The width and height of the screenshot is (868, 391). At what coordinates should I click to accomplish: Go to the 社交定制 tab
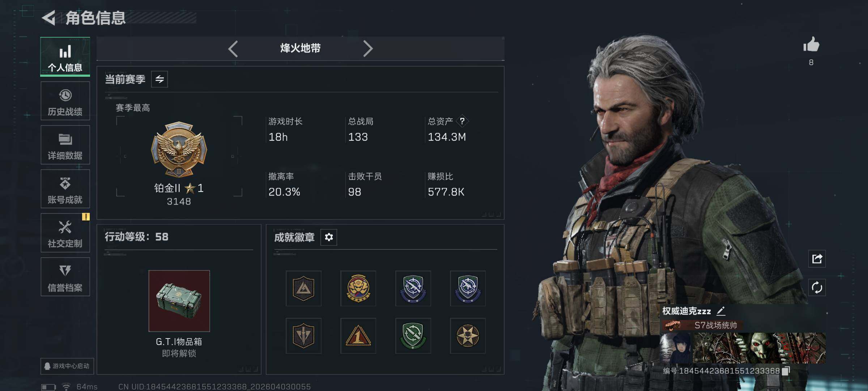[x=65, y=233]
